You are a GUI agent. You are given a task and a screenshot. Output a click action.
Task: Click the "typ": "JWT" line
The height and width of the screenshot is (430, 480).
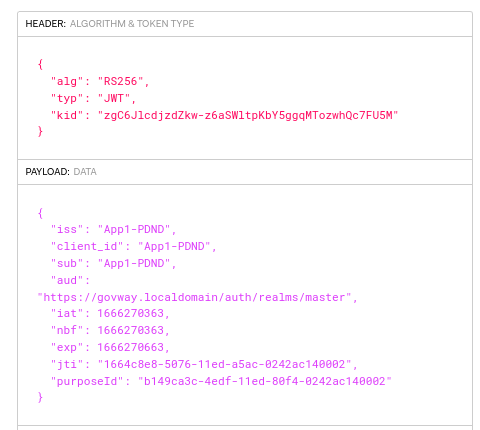93,98
